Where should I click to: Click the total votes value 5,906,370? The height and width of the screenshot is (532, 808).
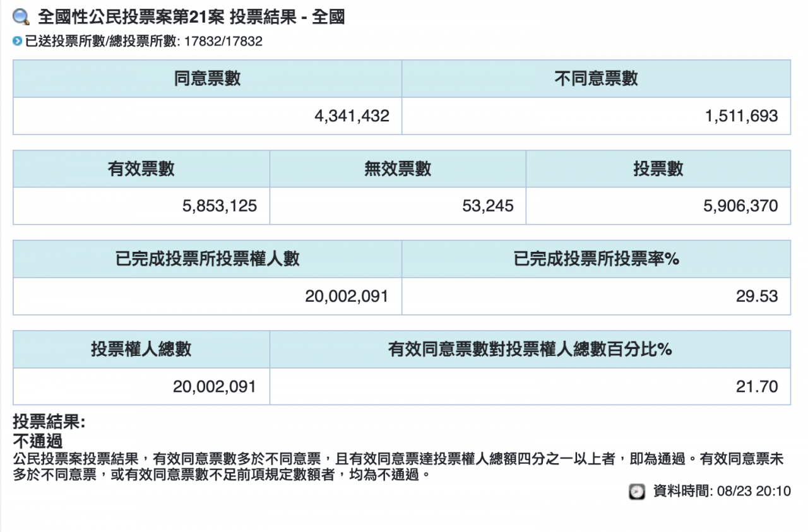pyautogui.click(x=741, y=206)
